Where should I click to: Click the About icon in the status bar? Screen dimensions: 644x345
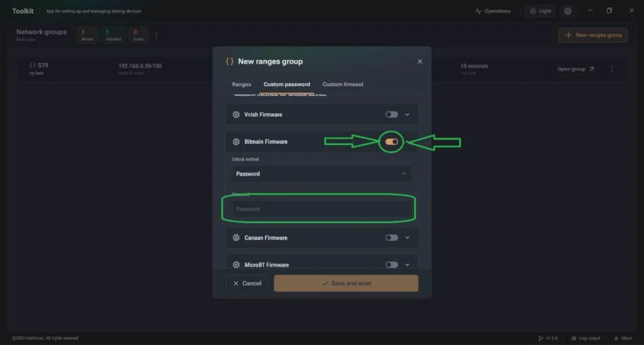pyautogui.click(x=616, y=338)
